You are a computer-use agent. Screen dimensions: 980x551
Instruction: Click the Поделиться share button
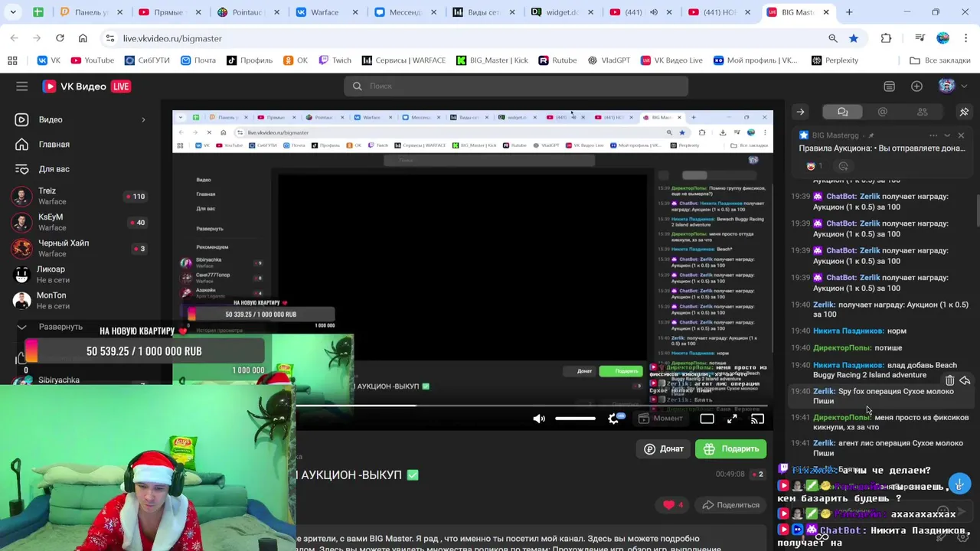point(731,504)
